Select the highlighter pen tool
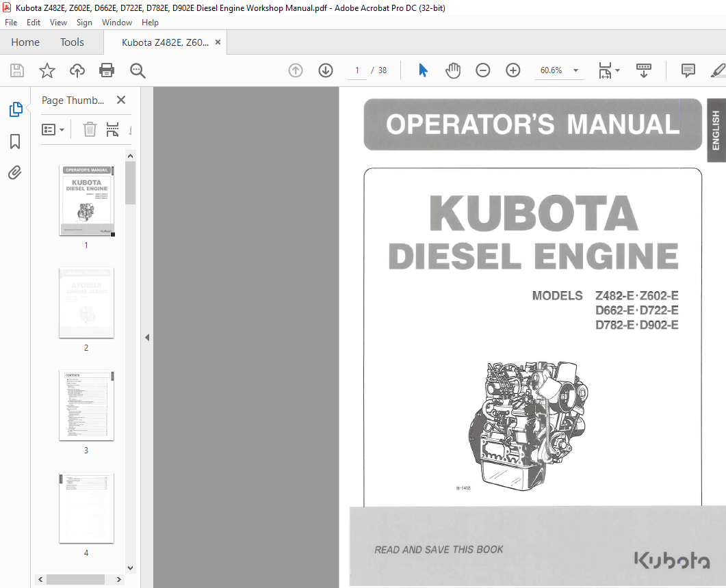This screenshot has height=588, width=726. [x=718, y=70]
